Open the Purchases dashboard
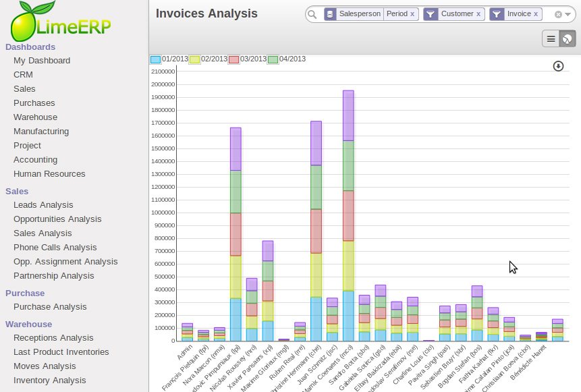 [x=34, y=103]
